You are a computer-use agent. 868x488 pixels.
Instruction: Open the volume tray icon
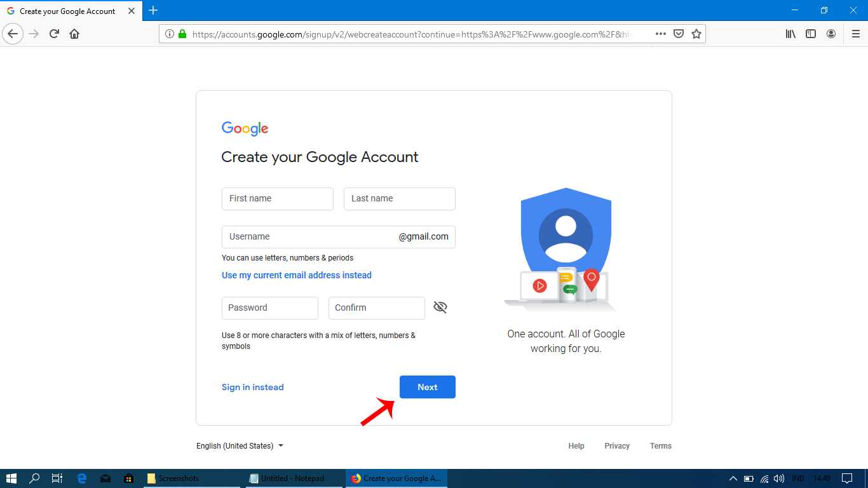pyautogui.click(x=779, y=478)
